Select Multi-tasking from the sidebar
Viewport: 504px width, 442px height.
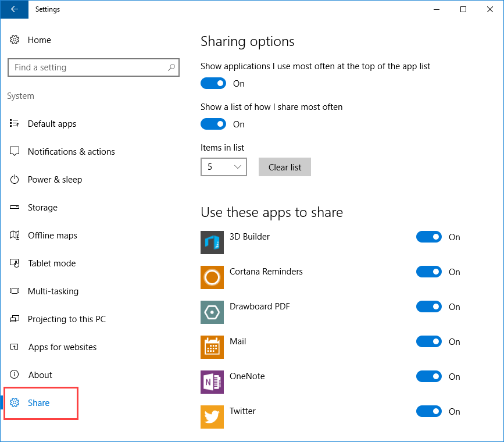[15, 291]
